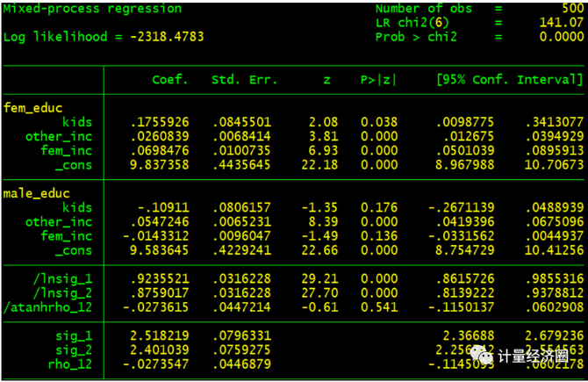
Task: Click the kids row label under fem_educ
Action: tap(77, 122)
